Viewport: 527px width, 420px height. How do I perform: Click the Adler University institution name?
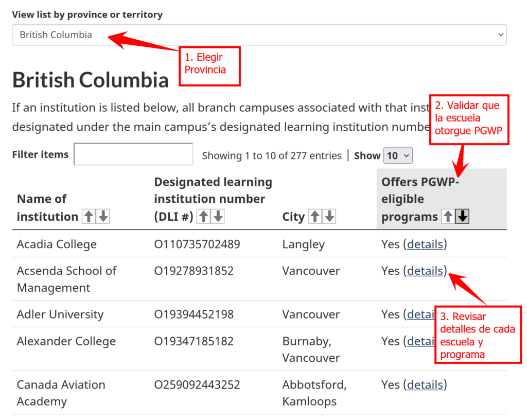coord(60,314)
